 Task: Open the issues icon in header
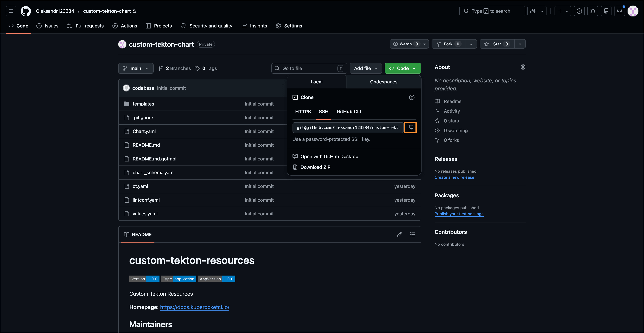579,11
